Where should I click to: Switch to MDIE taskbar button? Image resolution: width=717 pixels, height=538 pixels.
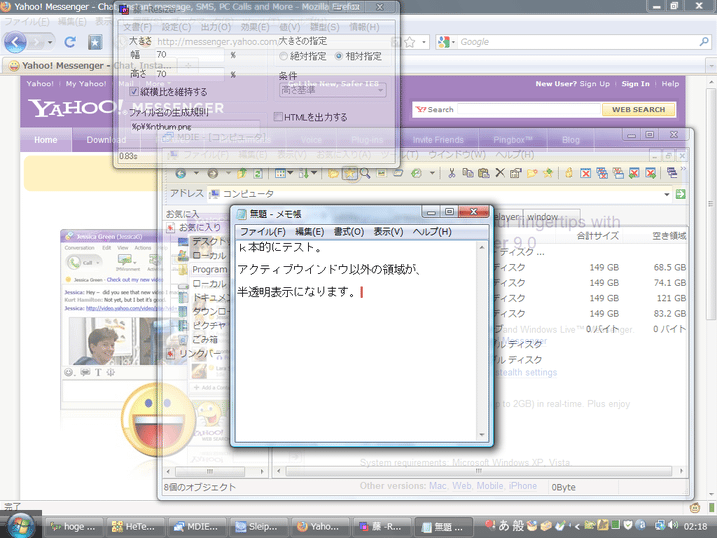click(197, 527)
